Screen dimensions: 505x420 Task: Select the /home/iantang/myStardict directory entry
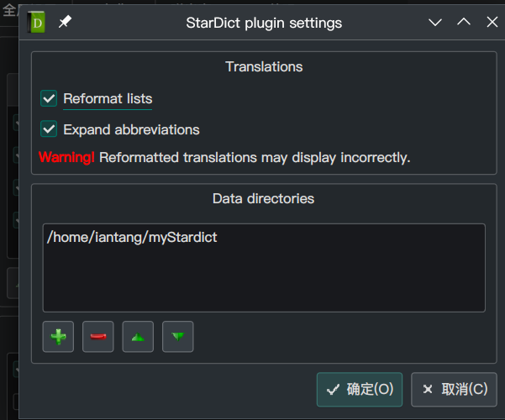pyautogui.click(x=133, y=238)
